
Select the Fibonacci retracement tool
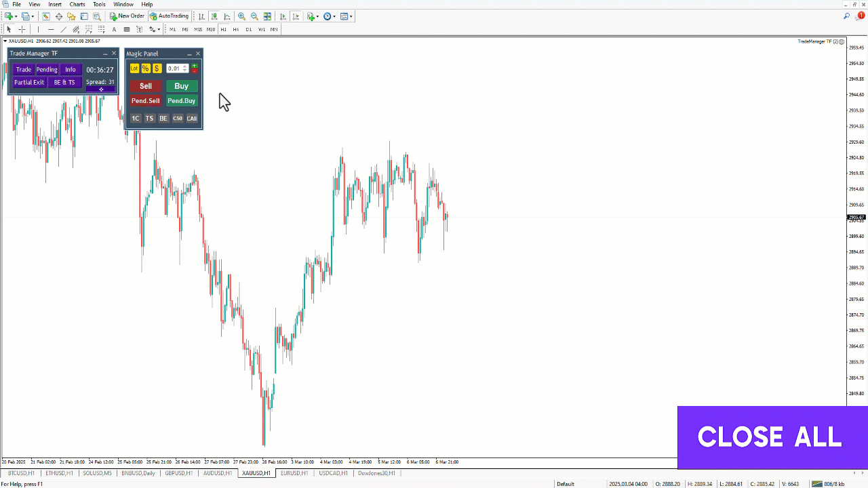coord(88,29)
